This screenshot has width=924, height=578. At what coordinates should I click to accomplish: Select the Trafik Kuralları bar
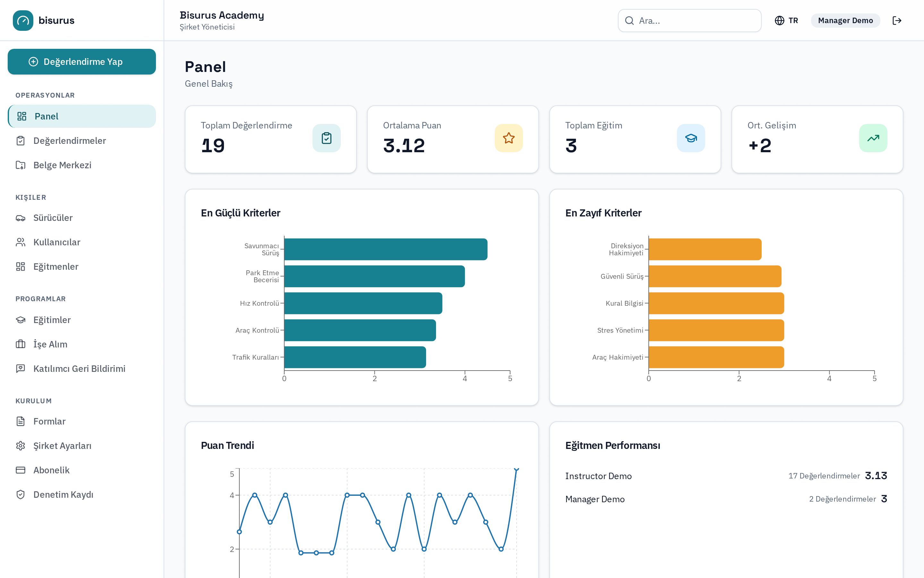[x=355, y=357]
